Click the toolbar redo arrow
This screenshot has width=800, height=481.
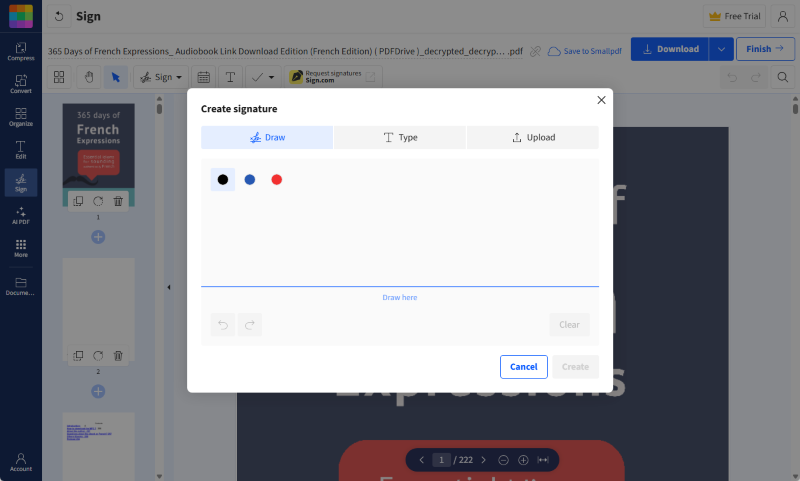(x=756, y=77)
